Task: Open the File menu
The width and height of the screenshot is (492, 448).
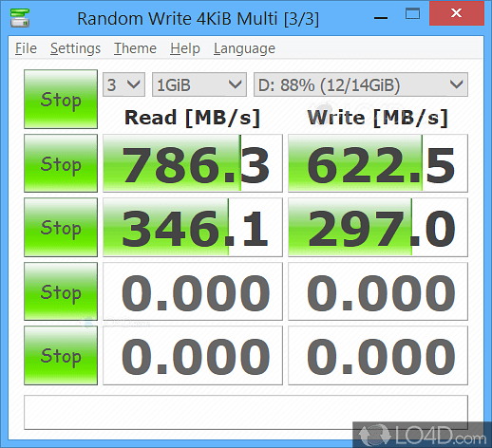Action: pos(26,48)
